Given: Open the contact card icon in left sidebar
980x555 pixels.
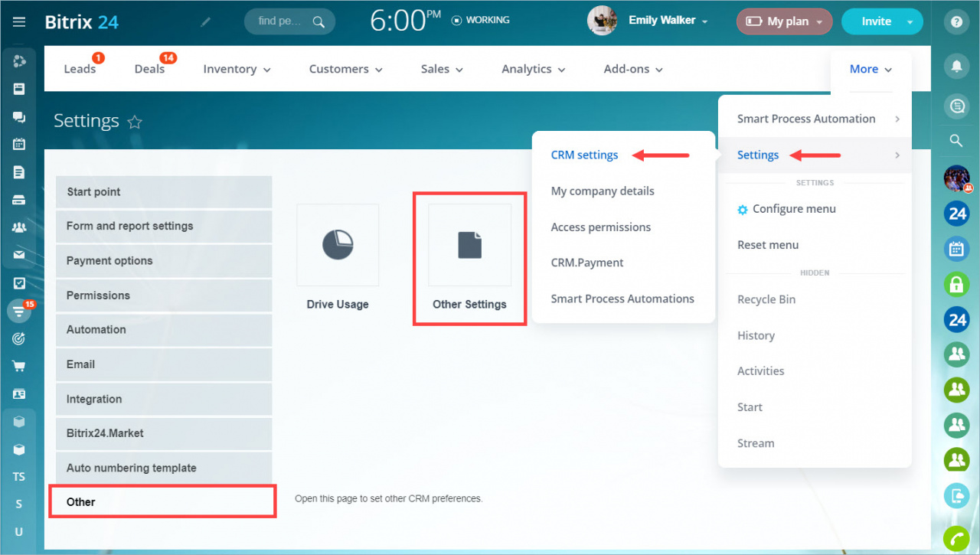Looking at the screenshot, I should [19, 393].
